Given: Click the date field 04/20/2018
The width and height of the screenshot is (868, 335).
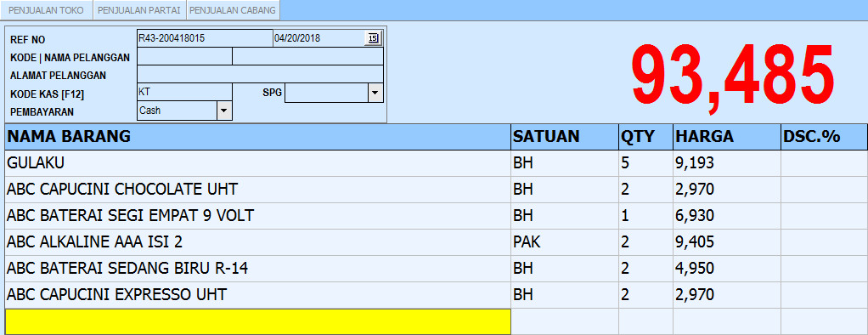Looking at the screenshot, I should coord(318,38).
